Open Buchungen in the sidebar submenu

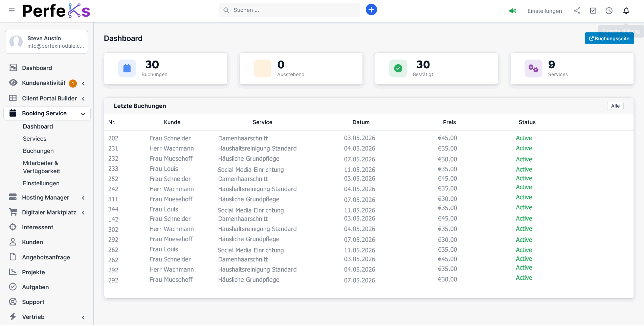pos(38,151)
